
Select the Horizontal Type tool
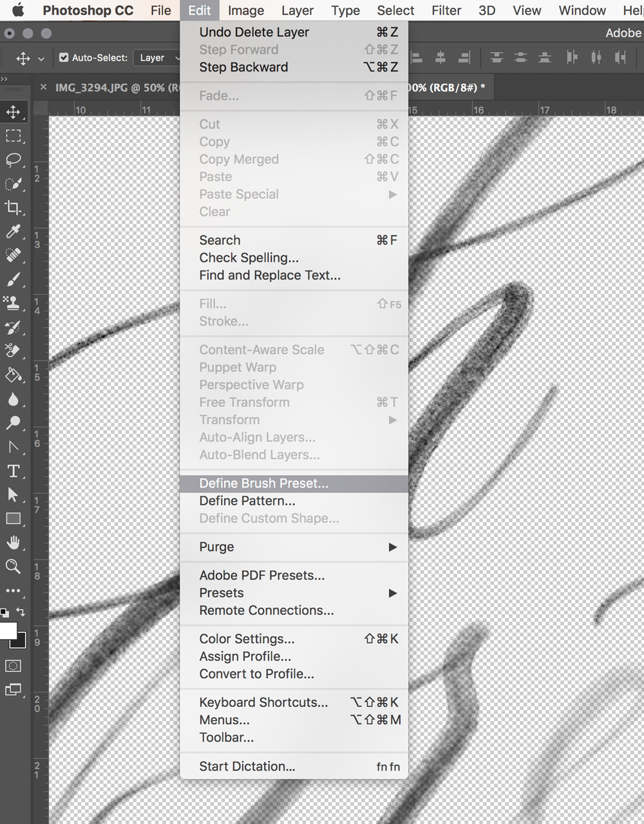(x=14, y=471)
